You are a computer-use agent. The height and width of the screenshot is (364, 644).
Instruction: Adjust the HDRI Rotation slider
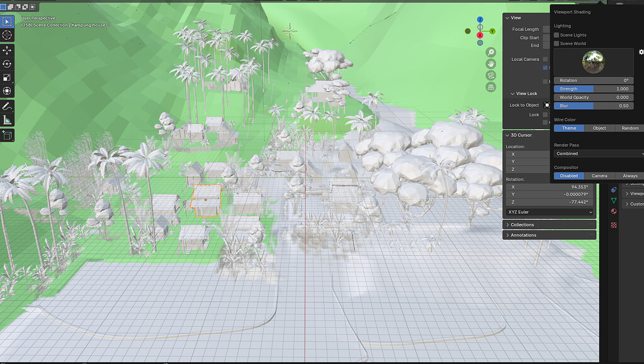[x=594, y=80]
